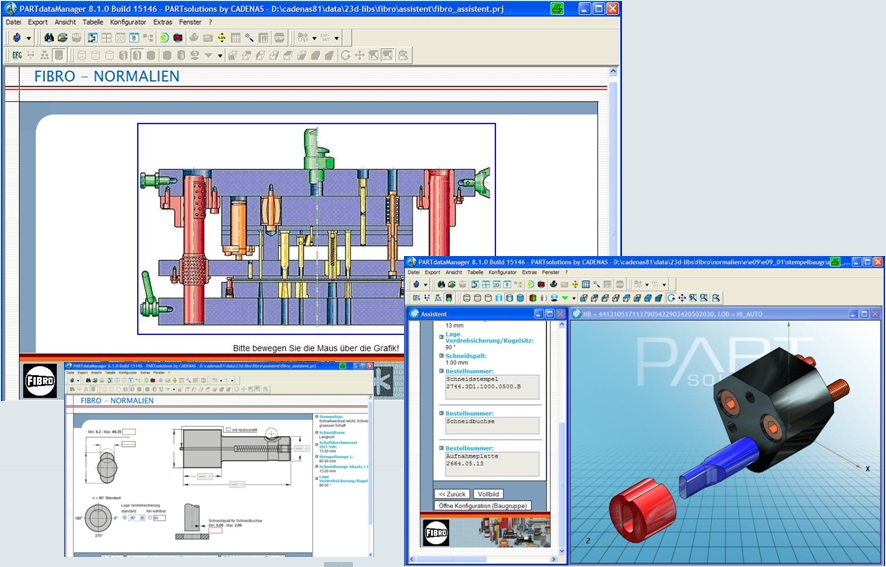Open 'Extras' menu in main window
This screenshot has height=567, width=886.
click(x=163, y=22)
